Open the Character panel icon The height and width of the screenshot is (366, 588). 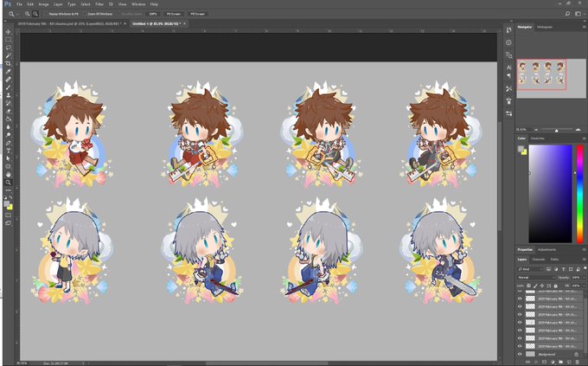508,67
